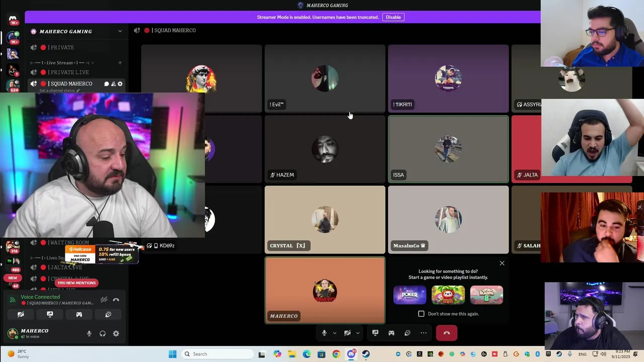Open camera options dropdown arrow

[358, 333]
